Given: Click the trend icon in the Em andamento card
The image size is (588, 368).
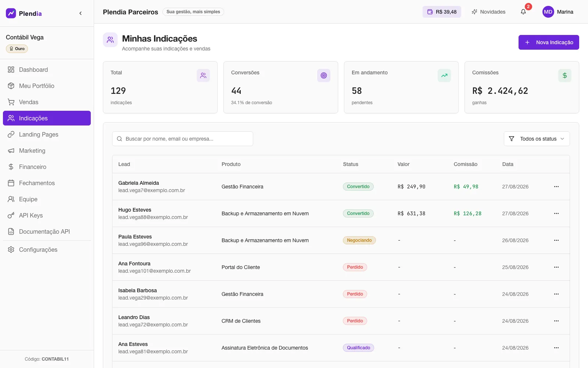Looking at the screenshot, I should pos(444,75).
